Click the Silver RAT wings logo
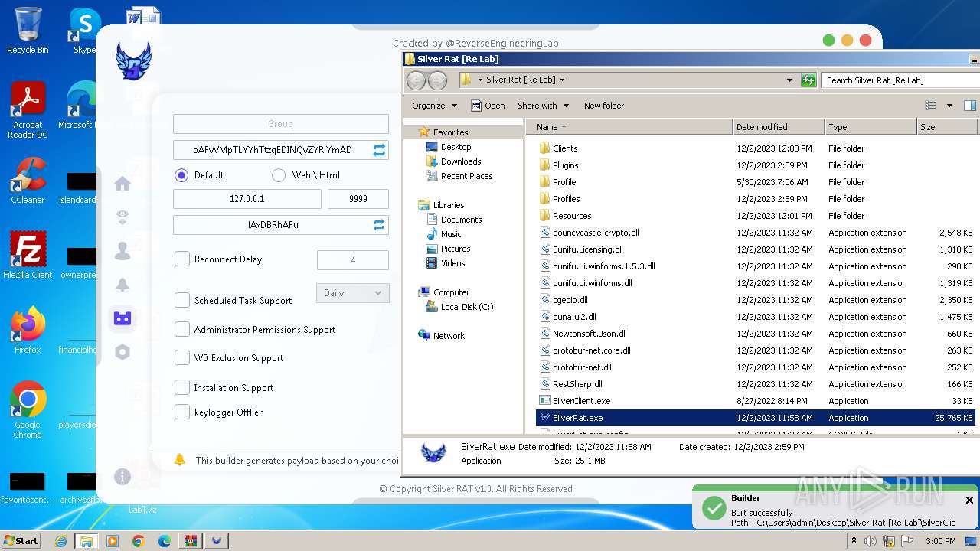980x551 pixels. pyautogui.click(x=133, y=61)
